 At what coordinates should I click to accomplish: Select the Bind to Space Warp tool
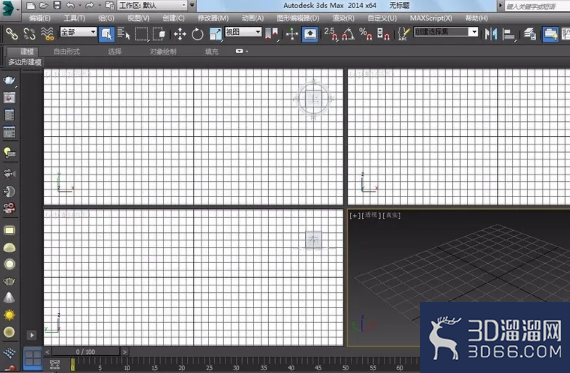[47, 34]
